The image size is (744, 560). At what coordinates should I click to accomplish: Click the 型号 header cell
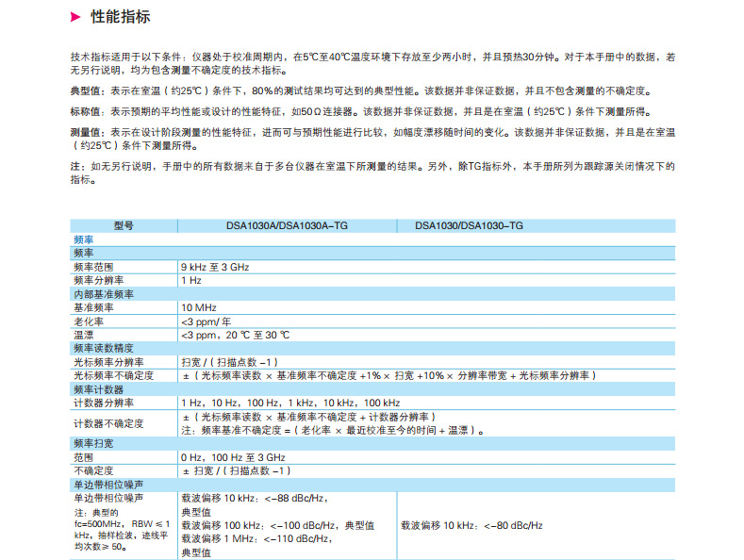124,226
